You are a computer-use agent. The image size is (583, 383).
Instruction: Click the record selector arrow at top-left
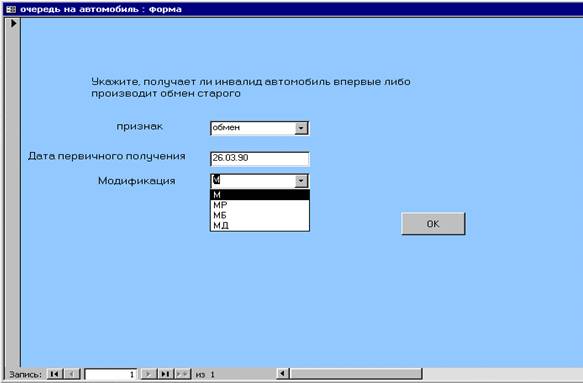click(x=13, y=23)
